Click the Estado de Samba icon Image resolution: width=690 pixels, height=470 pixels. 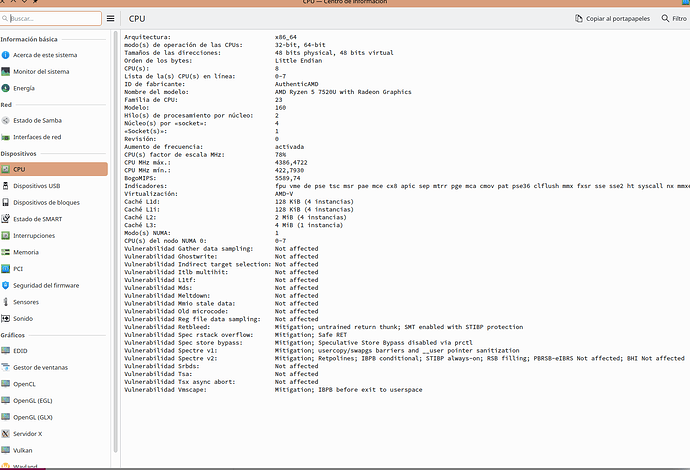[x=6, y=121]
